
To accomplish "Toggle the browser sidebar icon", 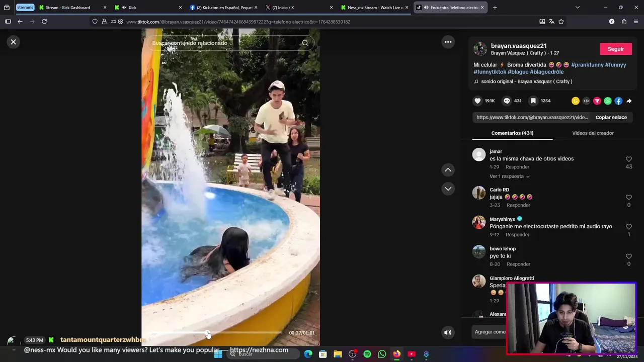I will pyautogui.click(x=8, y=22).
